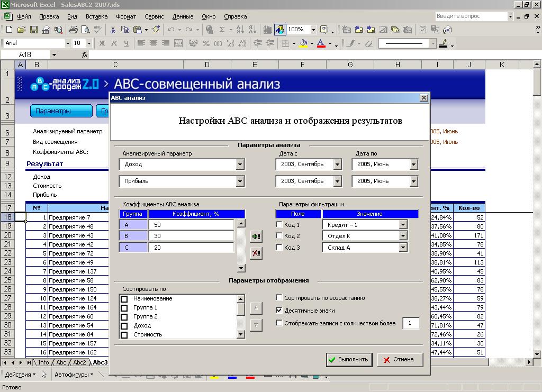
Task: Center cell text horizontally
Action: point(153,43)
